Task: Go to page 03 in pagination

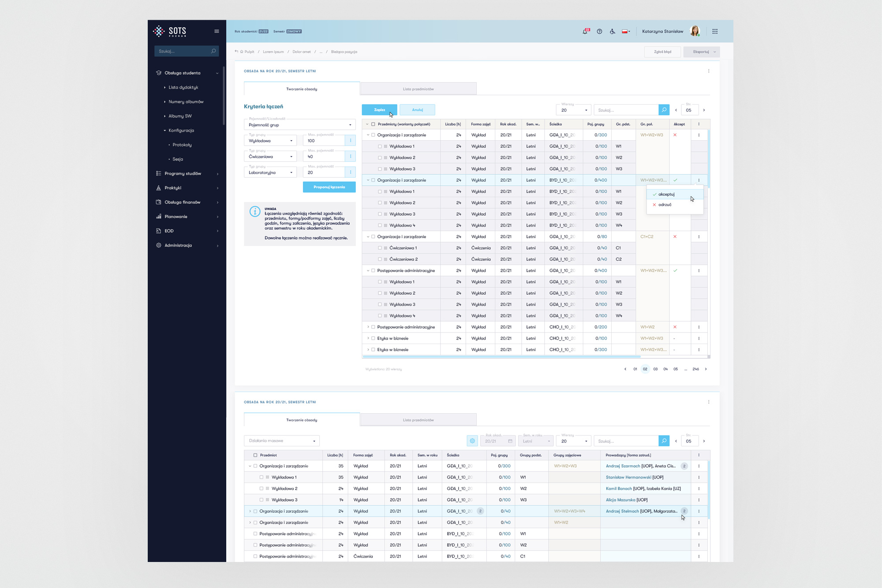Action: (655, 369)
